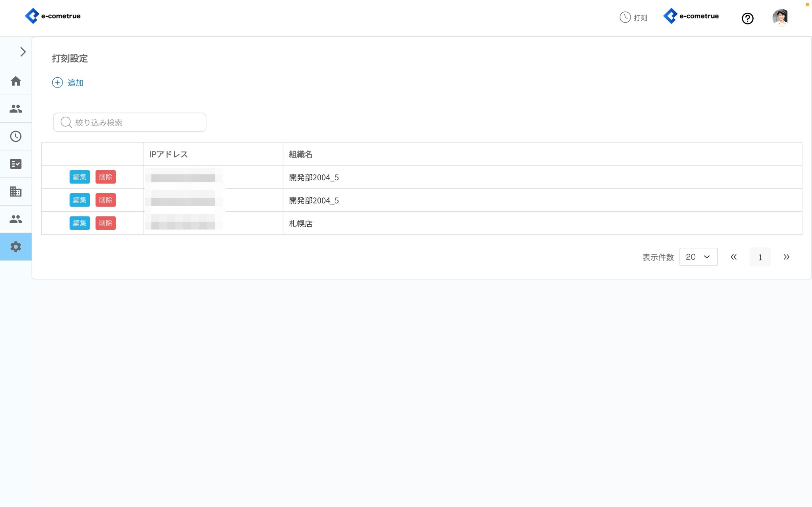Open the home icon in sidebar
The width and height of the screenshot is (812, 507).
16,81
